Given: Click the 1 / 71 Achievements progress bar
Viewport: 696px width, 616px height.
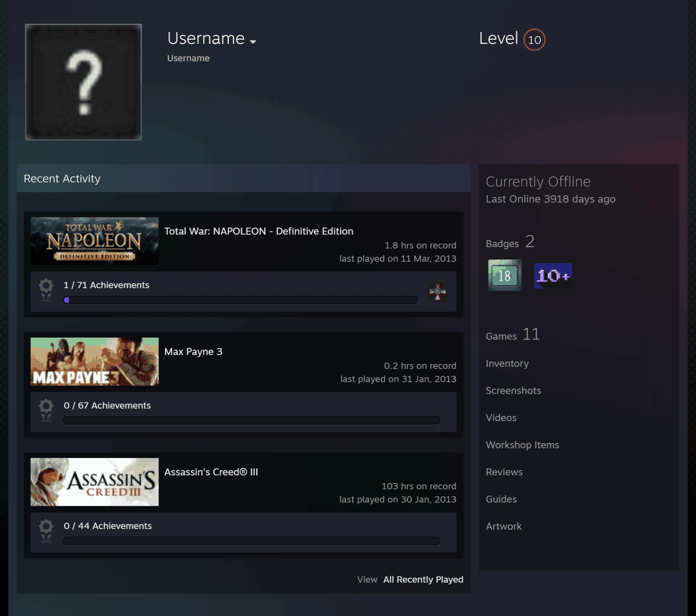Looking at the screenshot, I should [241, 300].
